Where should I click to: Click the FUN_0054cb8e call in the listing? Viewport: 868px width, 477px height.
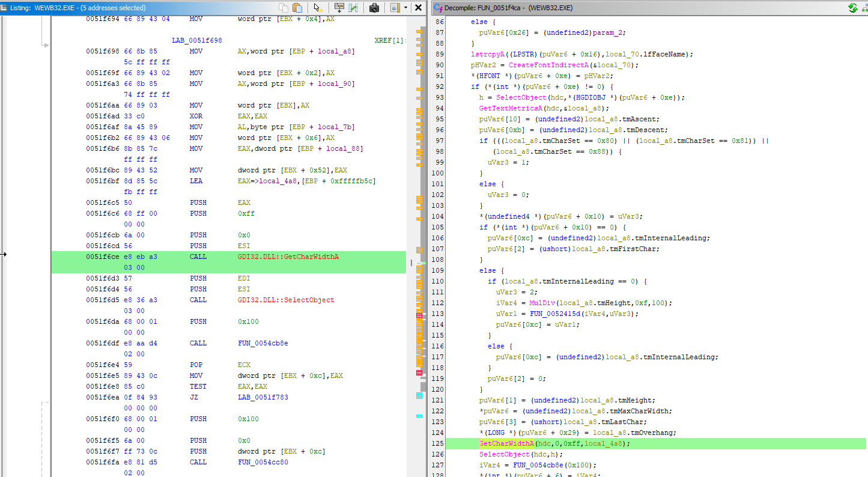pos(264,343)
